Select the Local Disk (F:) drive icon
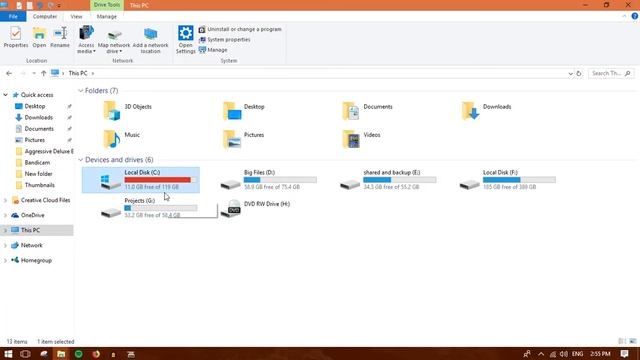 [469, 184]
